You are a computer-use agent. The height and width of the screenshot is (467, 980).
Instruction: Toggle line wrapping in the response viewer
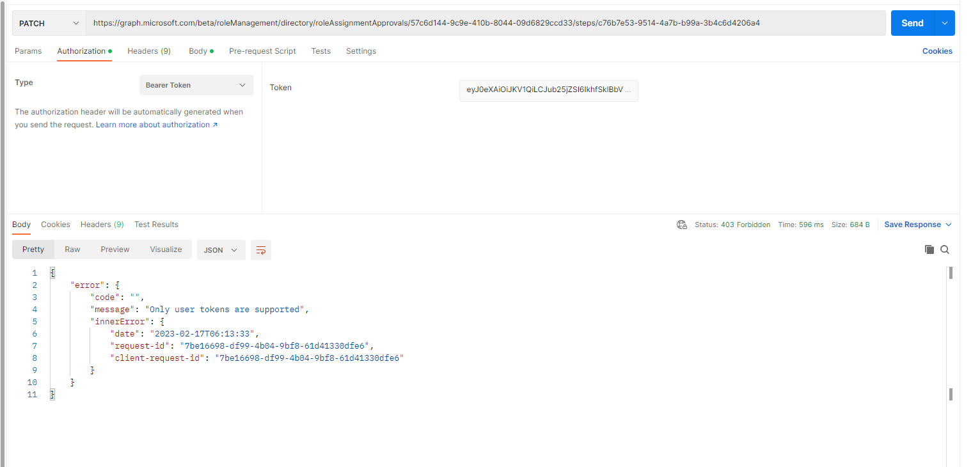(260, 250)
